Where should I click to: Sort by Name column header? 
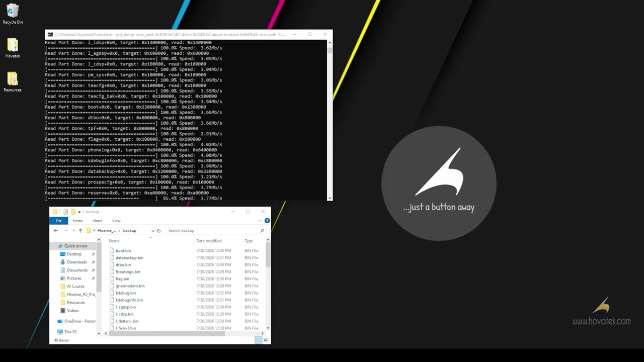[x=114, y=241]
